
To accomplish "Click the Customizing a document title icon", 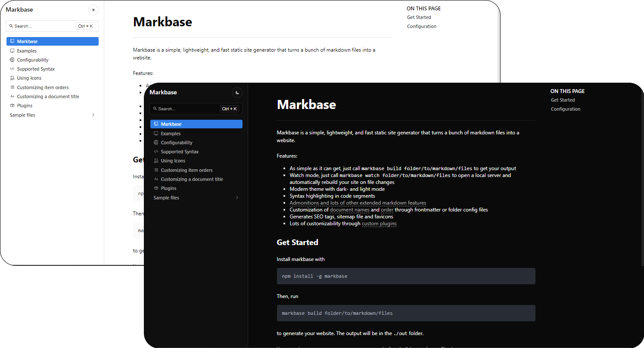I will [x=156, y=179].
